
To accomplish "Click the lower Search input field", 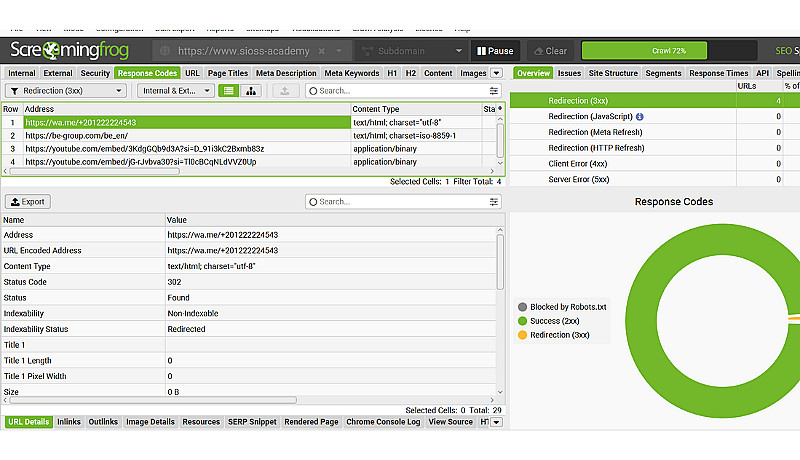I will (x=403, y=202).
